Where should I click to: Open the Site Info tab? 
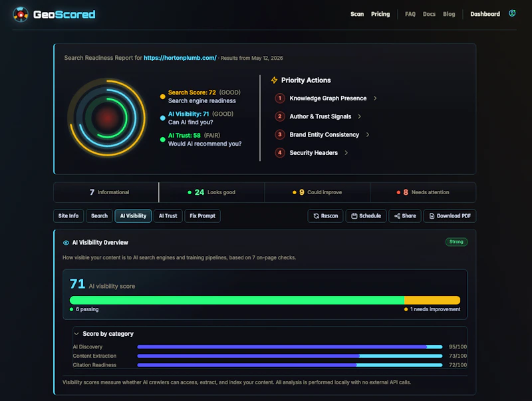coord(68,216)
